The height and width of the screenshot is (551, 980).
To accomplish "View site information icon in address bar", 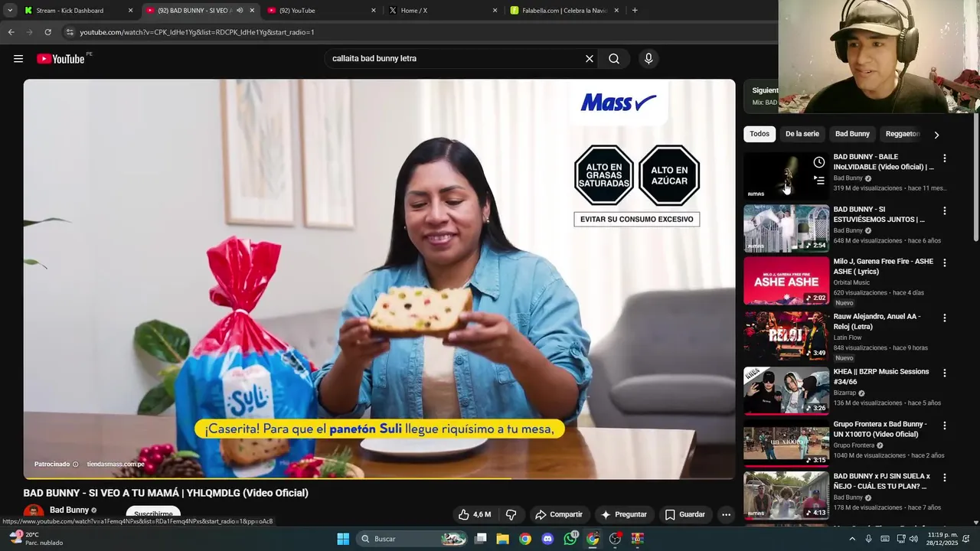I will (69, 32).
